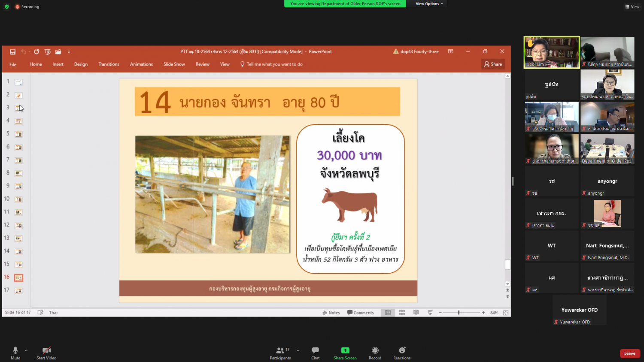Click the Tell me what you want to do box
The image size is (644, 362).
point(271,64)
